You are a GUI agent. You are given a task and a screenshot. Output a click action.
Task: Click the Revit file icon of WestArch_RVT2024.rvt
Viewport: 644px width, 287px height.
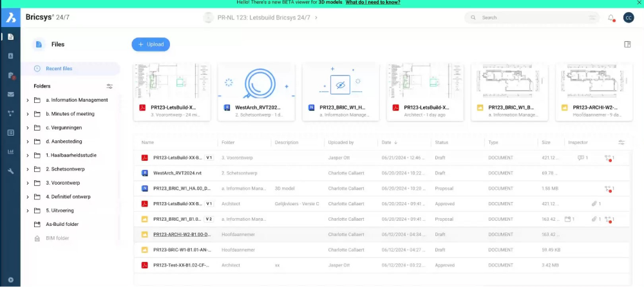(144, 173)
